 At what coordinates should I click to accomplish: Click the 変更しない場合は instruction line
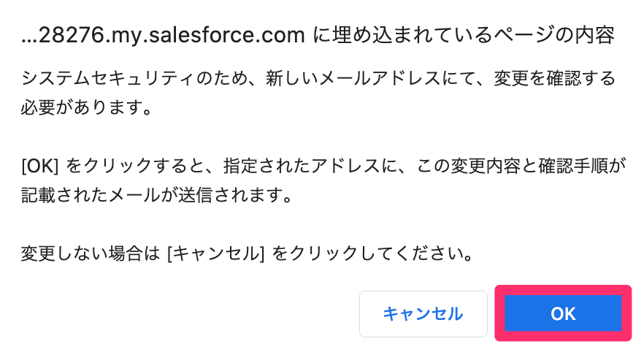(x=248, y=253)
